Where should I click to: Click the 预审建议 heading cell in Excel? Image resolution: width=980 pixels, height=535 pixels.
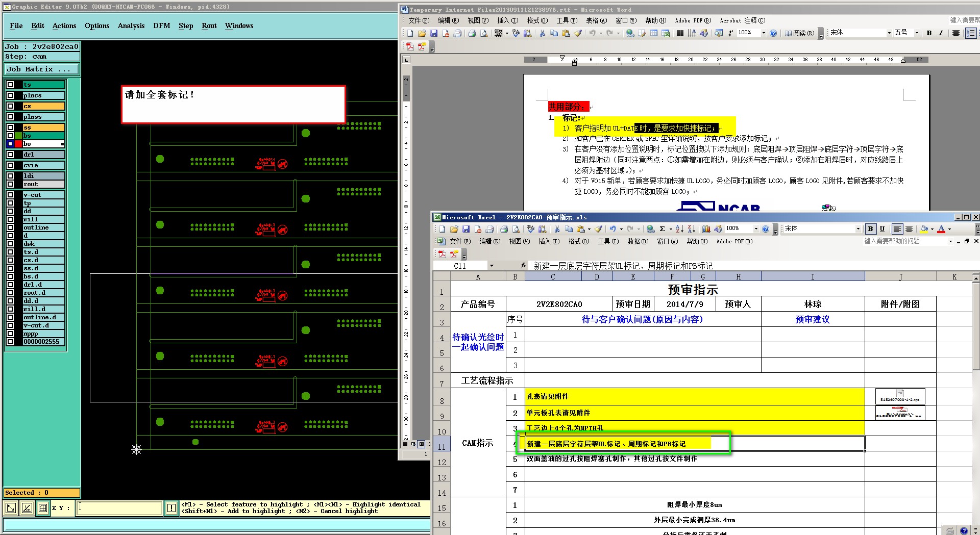pyautogui.click(x=813, y=319)
